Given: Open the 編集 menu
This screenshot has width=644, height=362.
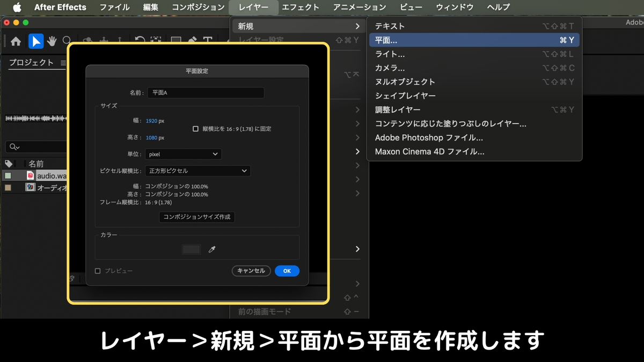Looking at the screenshot, I should coord(151,7).
